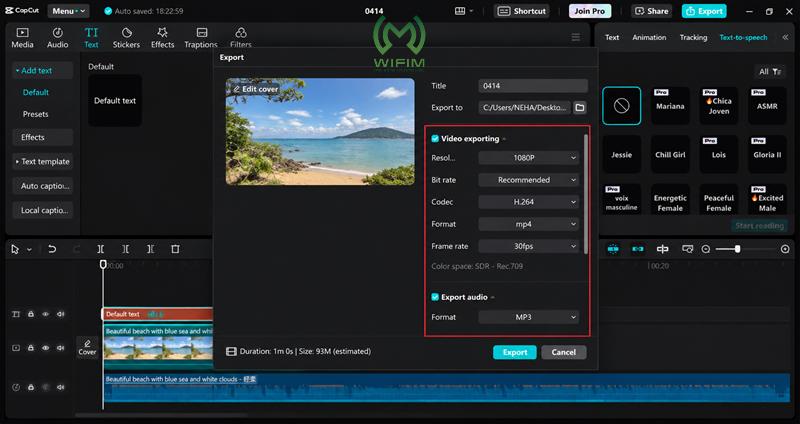Open the Shortcut button
This screenshot has height=424, width=800.
[x=521, y=11]
